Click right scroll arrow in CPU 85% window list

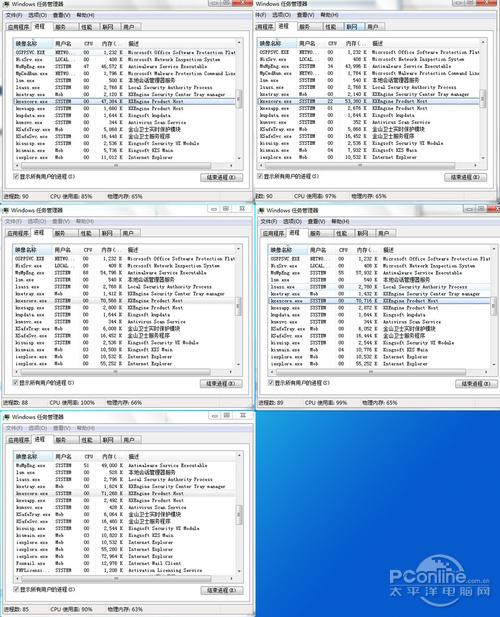(231, 166)
